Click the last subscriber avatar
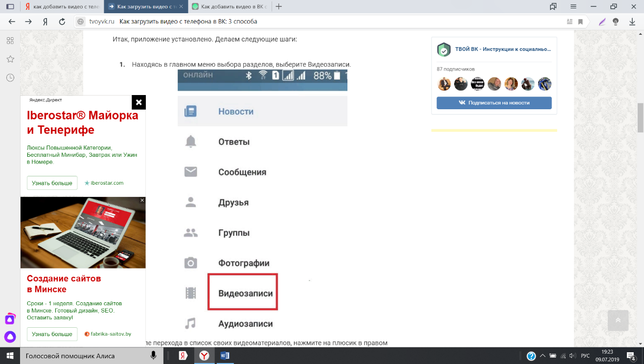Screen dimensions: 644x364 click(545, 84)
